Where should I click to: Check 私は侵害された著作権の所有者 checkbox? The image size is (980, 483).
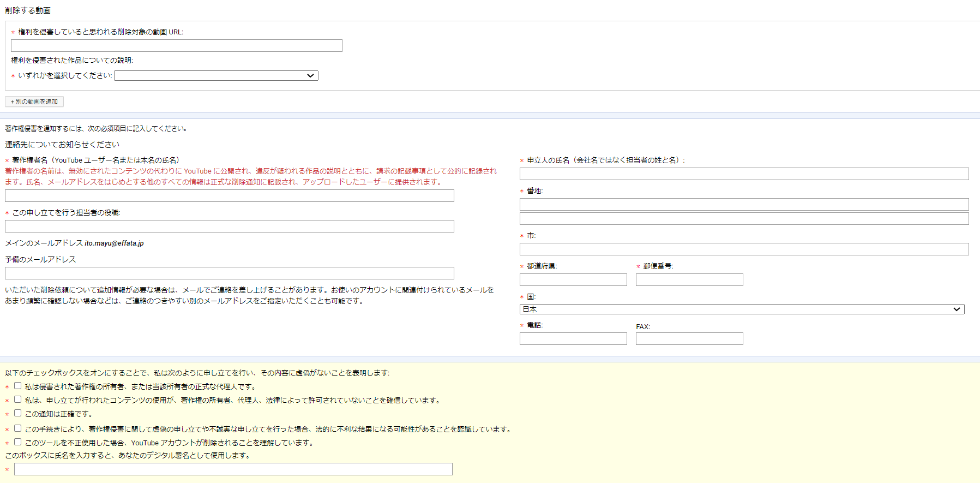coord(18,386)
